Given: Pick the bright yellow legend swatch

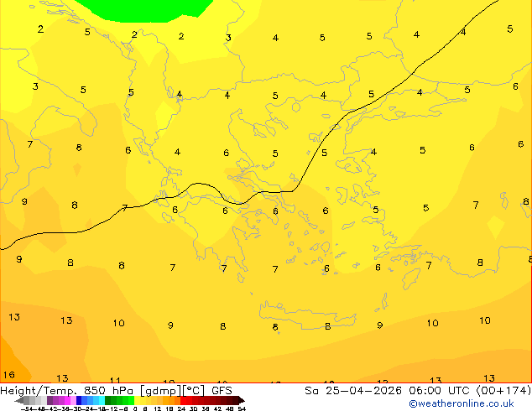Looking at the screenshot, I should point(137,400).
